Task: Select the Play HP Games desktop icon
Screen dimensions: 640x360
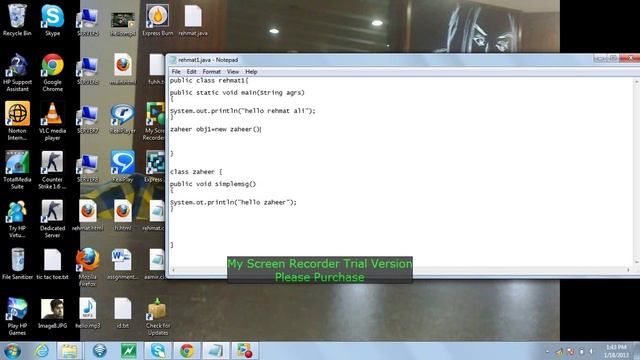Action: pos(17,316)
